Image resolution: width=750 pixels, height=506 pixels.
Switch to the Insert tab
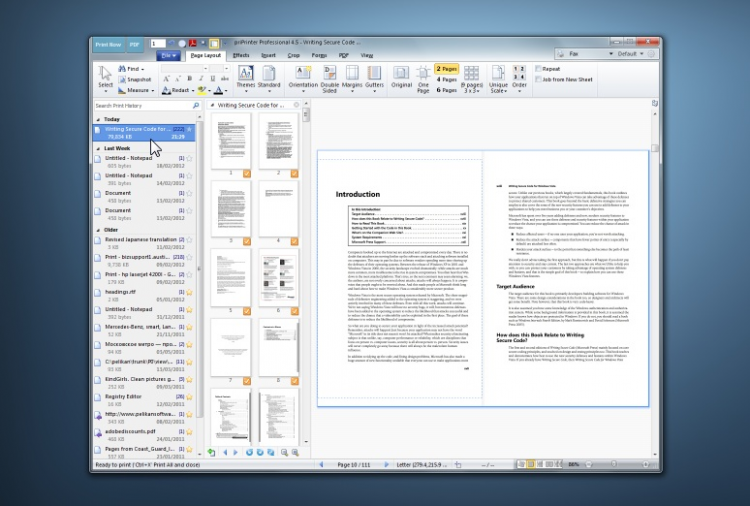(268, 55)
